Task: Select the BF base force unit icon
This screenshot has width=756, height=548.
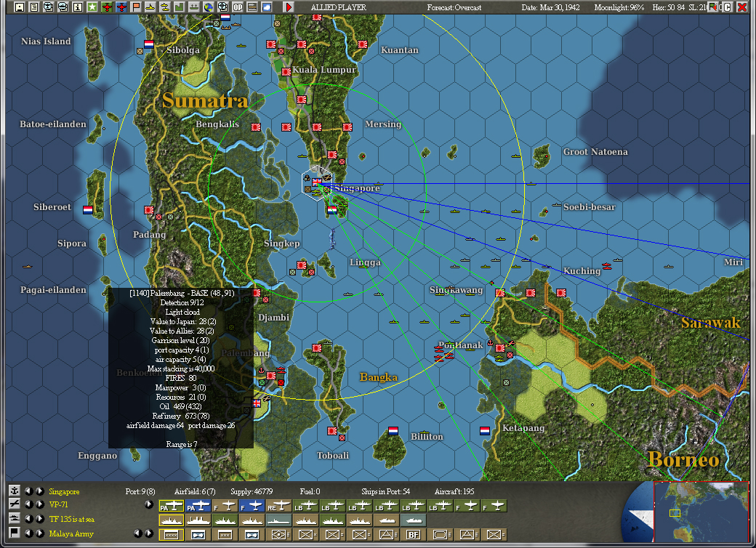Action: pyautogui.click(x=414, y=534)
